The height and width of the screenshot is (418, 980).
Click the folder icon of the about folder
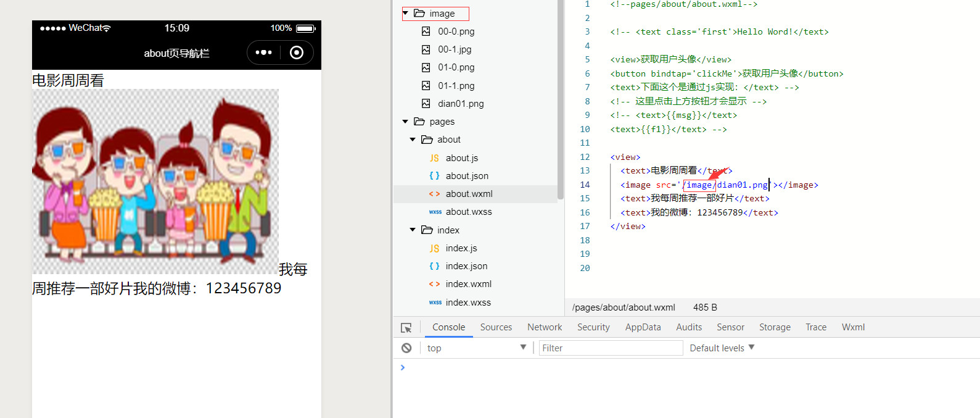click(427, 140)
